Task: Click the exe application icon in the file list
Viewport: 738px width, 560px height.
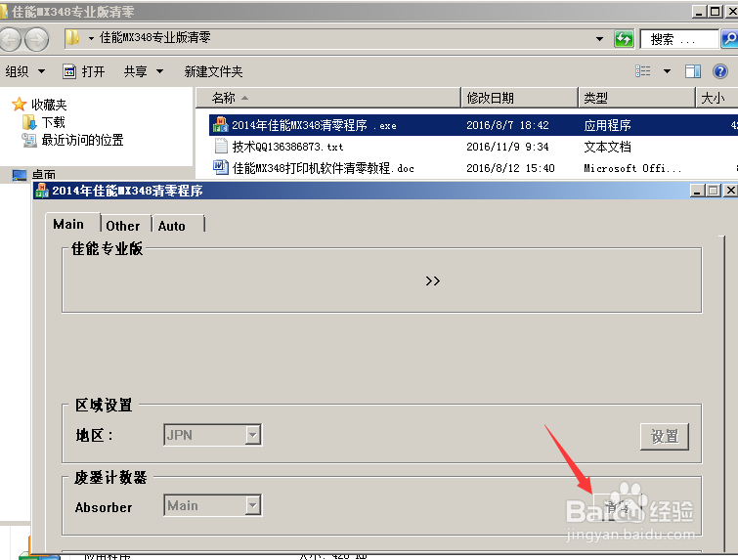Action: [x=220, y=125]
